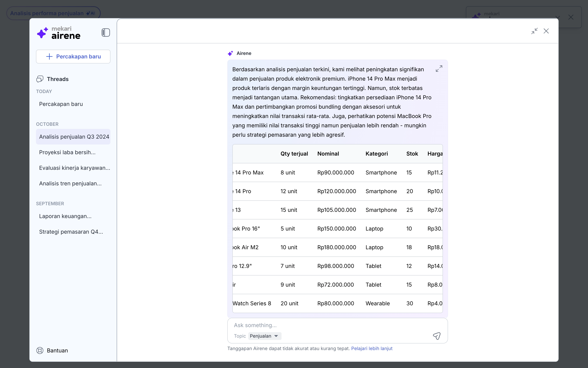
Task: Minimize the Airene chat with arrows icon
Action: 534,31
